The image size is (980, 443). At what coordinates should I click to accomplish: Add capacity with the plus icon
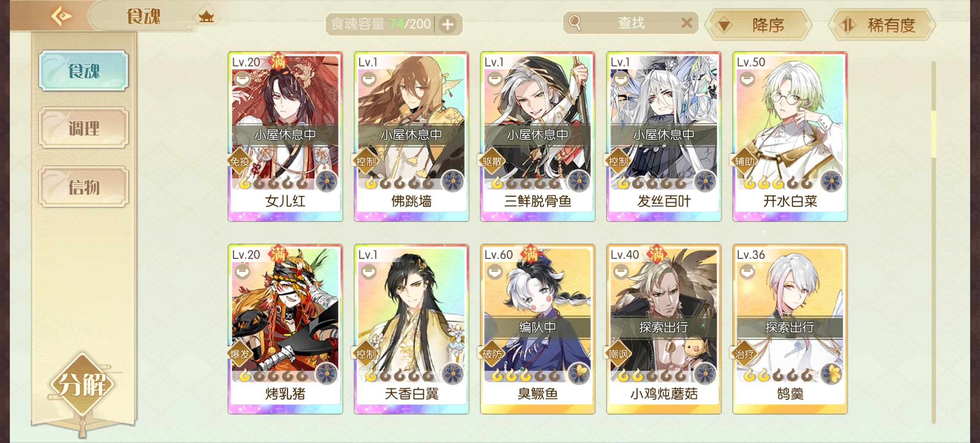pyautogui.click(x=447, y=25)
